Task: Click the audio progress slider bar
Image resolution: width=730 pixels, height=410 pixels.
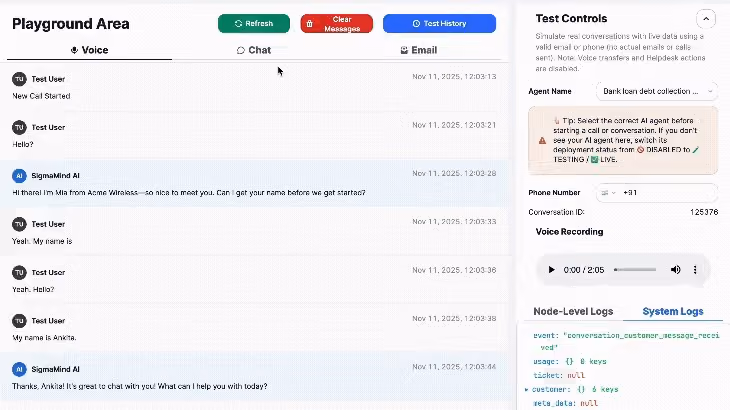Action: tap(635, 270)
